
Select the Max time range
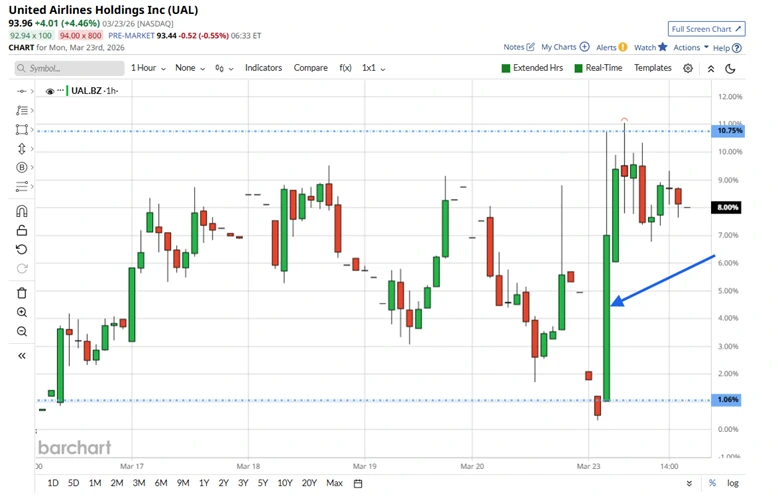[x=334, y=483]
